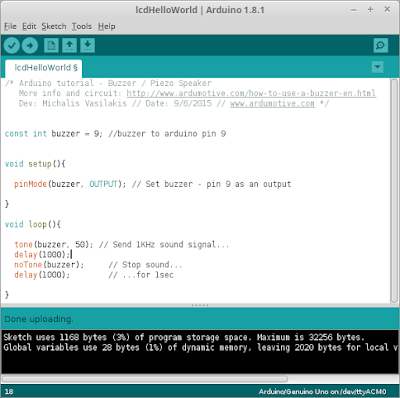
Task: Click line number 18 in status bar
Action: click(9, 391)
